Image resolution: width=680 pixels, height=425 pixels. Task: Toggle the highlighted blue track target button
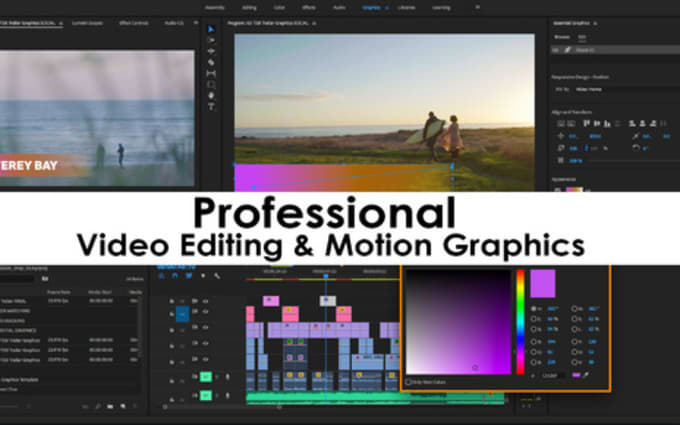(x=182, y=314)
